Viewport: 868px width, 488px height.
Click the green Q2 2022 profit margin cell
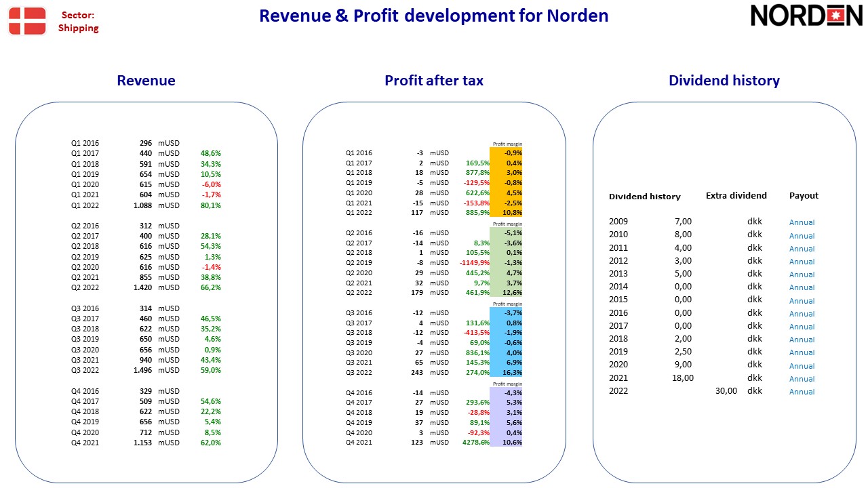pyautogui.click(x=506, y=293)
